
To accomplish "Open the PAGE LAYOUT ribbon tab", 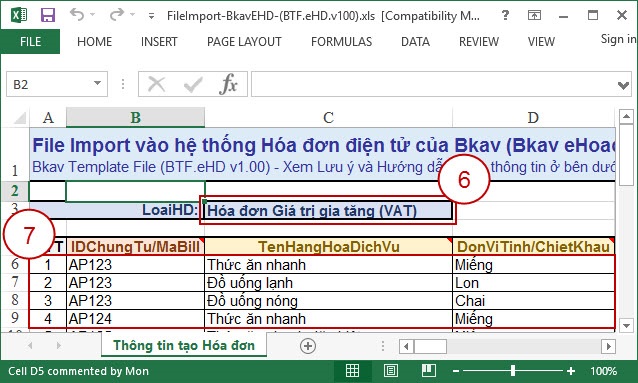I will coord(244,42).
